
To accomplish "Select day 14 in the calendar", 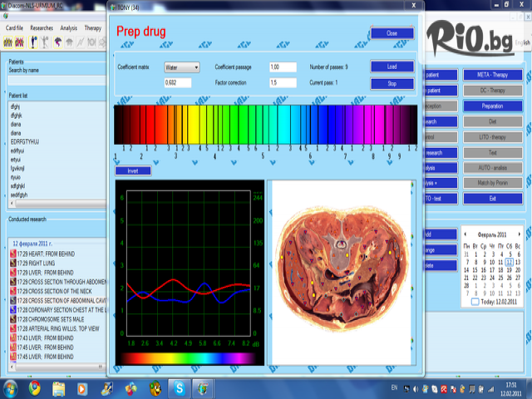I will (465, 269).
